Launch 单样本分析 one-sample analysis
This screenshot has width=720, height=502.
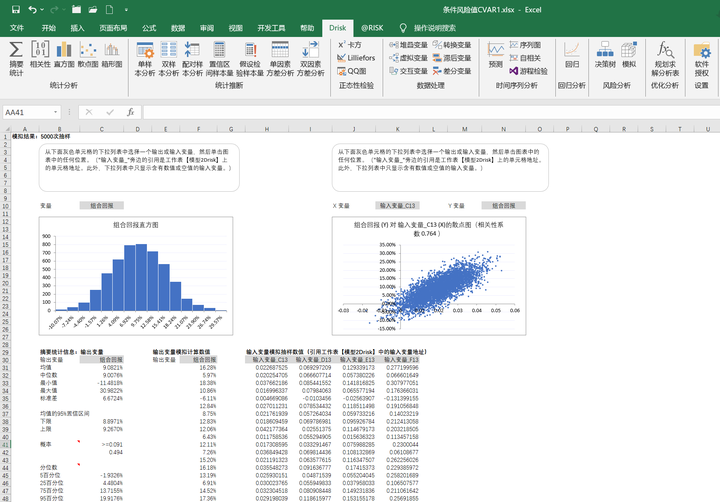[145, 58]
